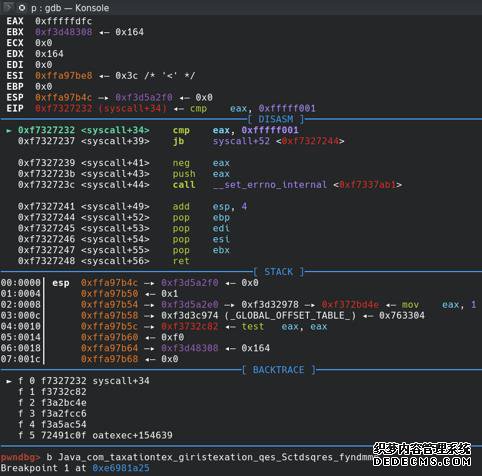The width and height of the screenshot is (482, 476).
Task: Click the pop ebx line at syscall+55
Action: point(124,250)
